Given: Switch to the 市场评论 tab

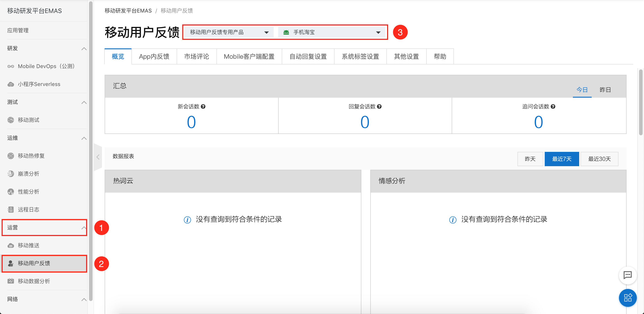Looking at the screenshot, I should tap(197, 57).
